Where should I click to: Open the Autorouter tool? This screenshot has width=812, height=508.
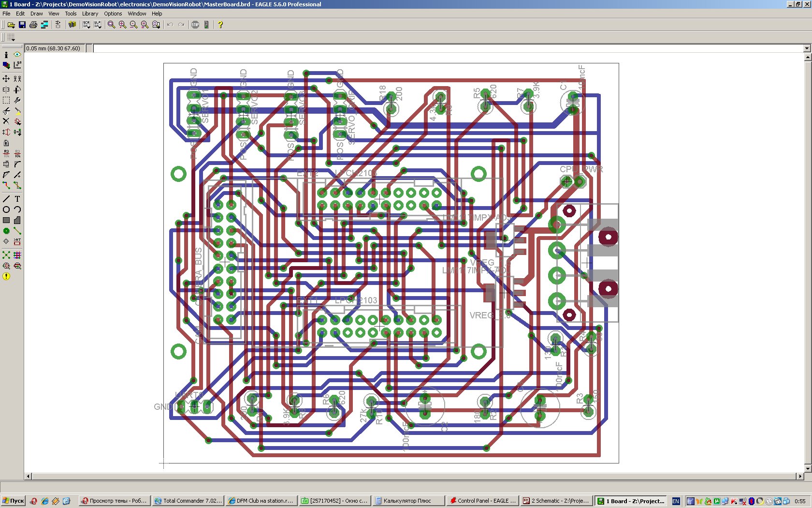click(x=17, y=255)
